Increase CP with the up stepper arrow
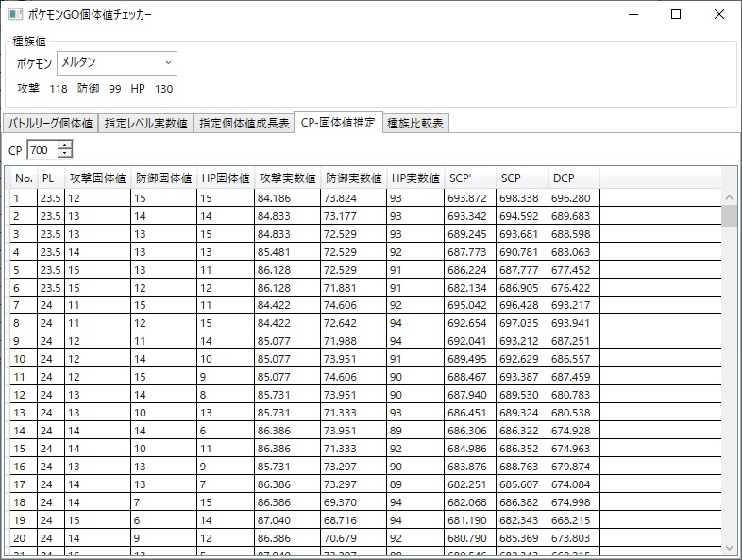This screenshot has height=560, width=742. coord(65,145)
